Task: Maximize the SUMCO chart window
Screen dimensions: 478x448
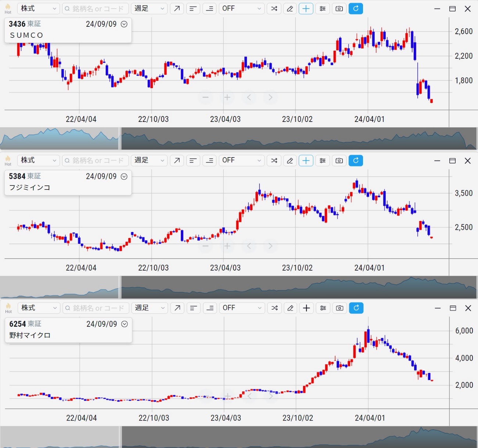Action: pos(452,9)
